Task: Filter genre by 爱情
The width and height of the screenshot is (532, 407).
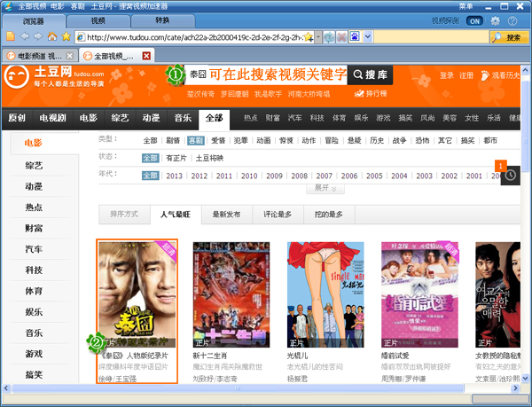Action: coord(218,140)
